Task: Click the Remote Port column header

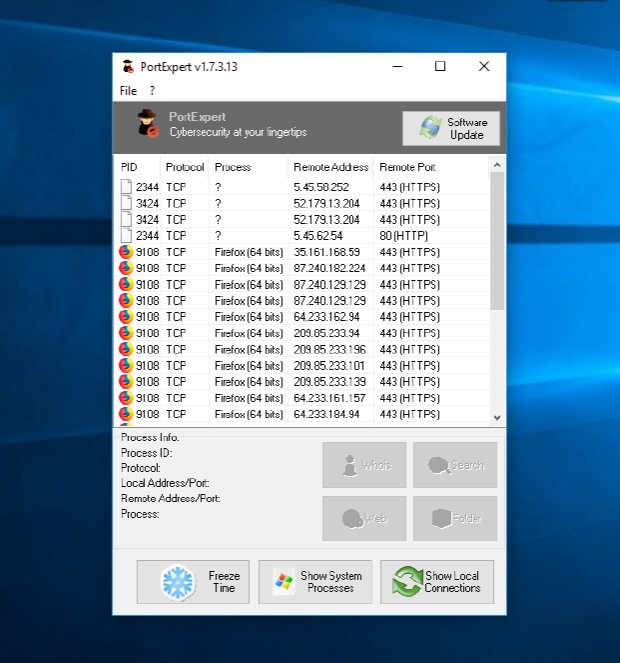Action: pos(408,167)
